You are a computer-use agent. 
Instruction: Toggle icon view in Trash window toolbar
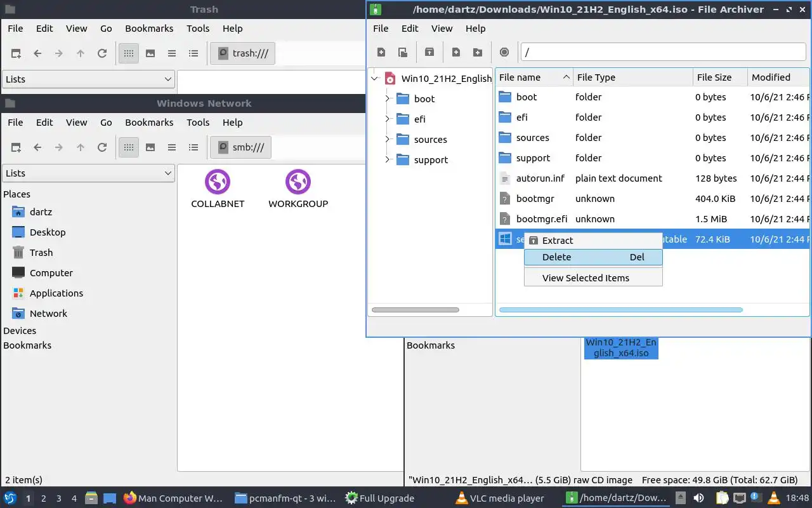click(x=129, y=53)
